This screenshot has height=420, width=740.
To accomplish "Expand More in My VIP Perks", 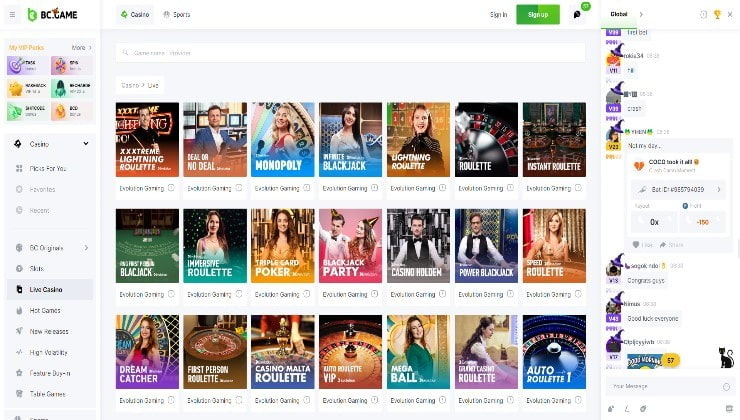I will [x=81, y=48].
